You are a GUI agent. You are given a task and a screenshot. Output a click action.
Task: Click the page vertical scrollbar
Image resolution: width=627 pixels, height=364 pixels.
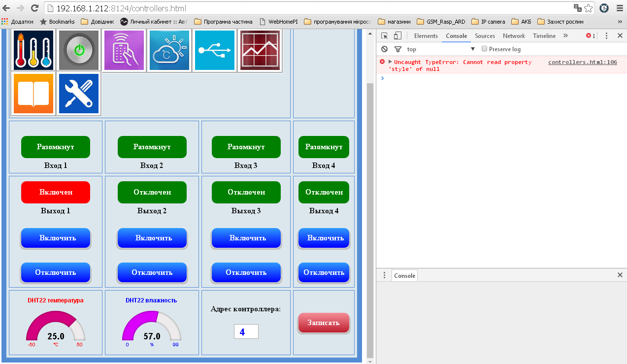pyautogui.click(x=370, y=220)
